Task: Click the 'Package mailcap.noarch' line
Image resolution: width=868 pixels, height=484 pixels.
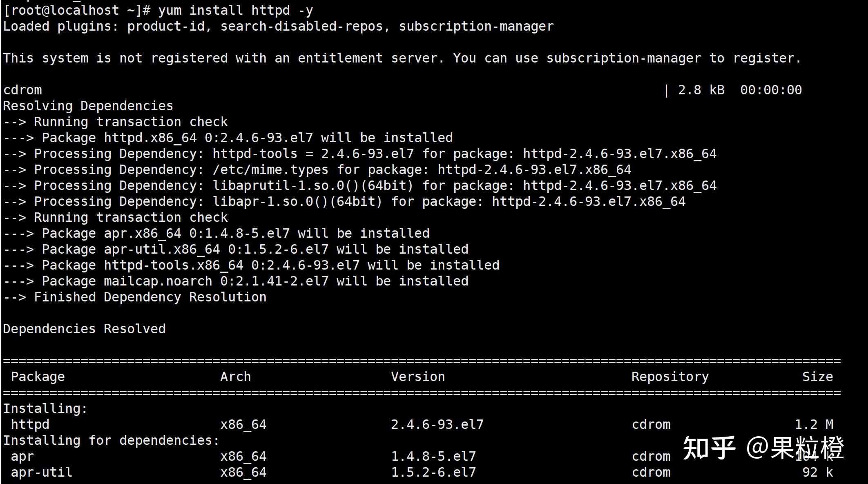Action: pyautogui.click(x=236, y=281)
